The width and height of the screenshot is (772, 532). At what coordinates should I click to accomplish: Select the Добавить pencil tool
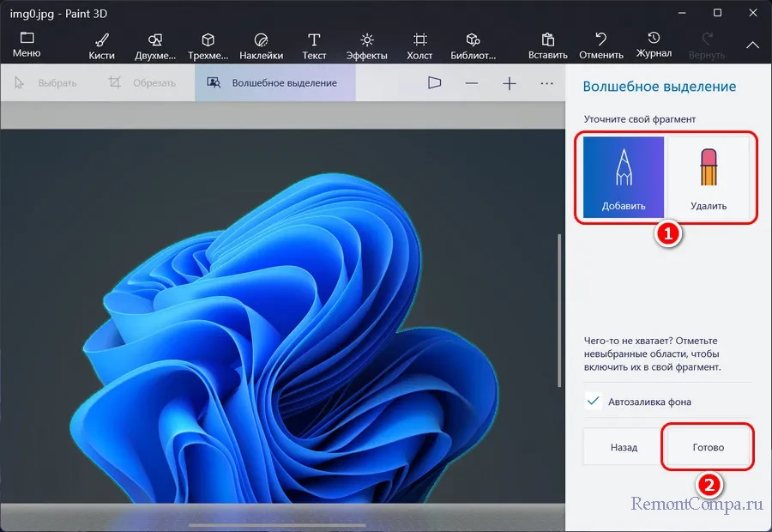click(624, 178)
